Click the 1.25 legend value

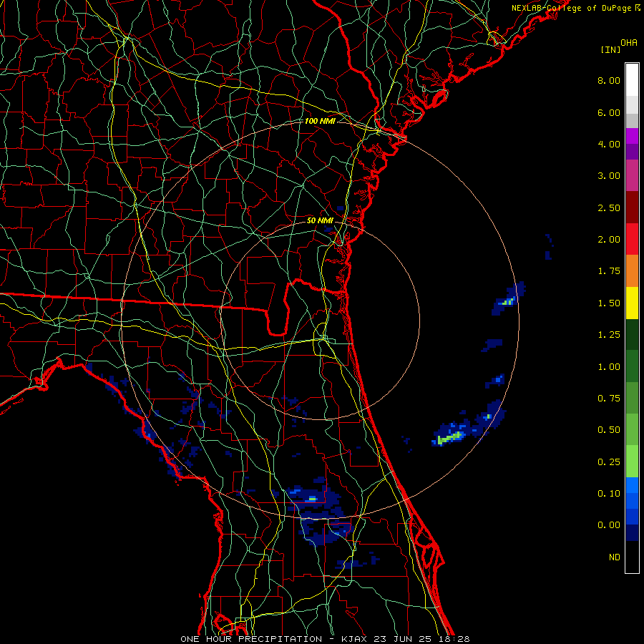pyautogui.click(x=609, y=335)
